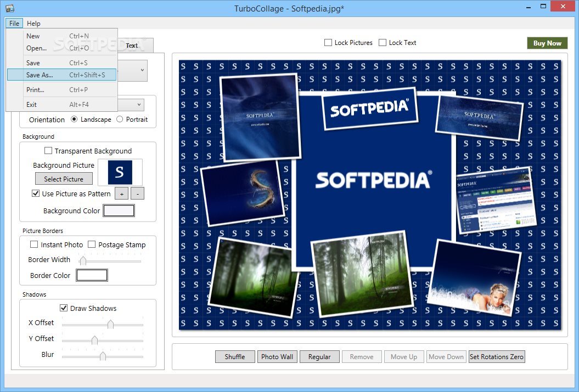Select the golden S swirl picture

click(x=244, y=193)
